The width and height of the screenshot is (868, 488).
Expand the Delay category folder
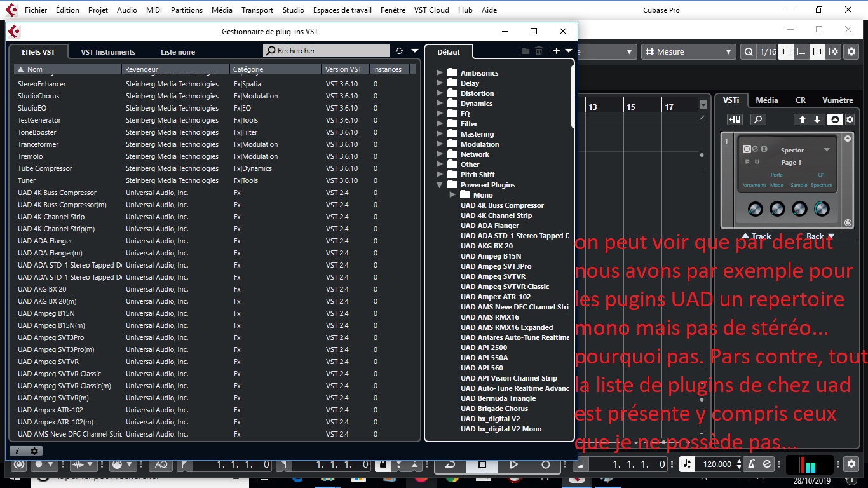pos(440,83)
